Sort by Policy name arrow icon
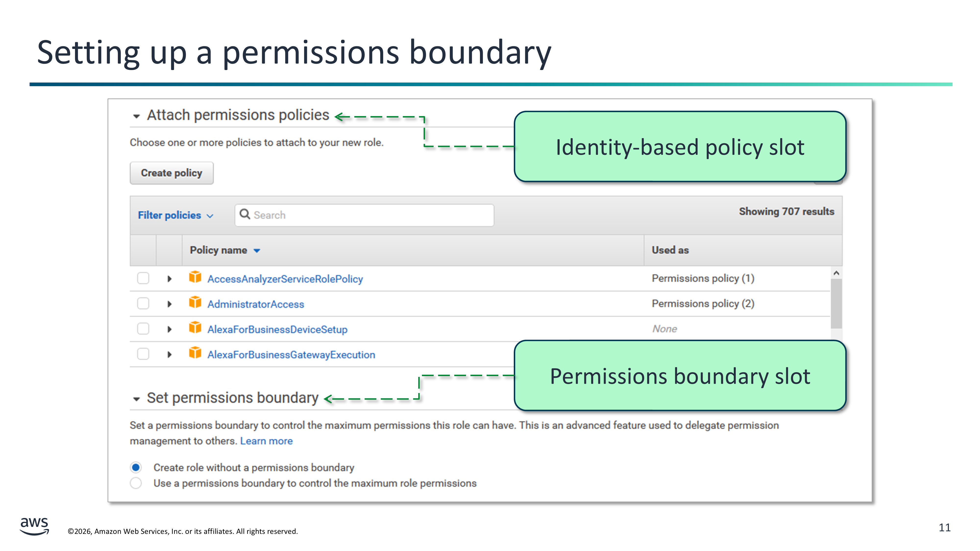980x551 pixels. [257, 251]
